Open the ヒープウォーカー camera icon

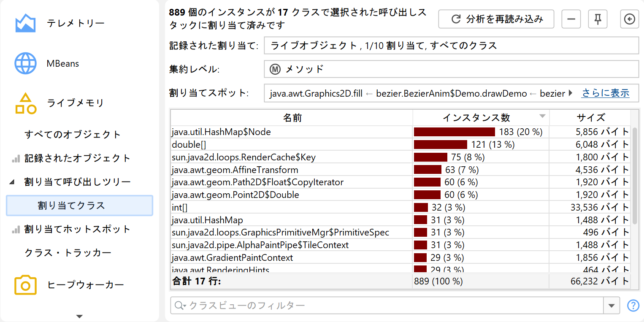coord(25,285)
